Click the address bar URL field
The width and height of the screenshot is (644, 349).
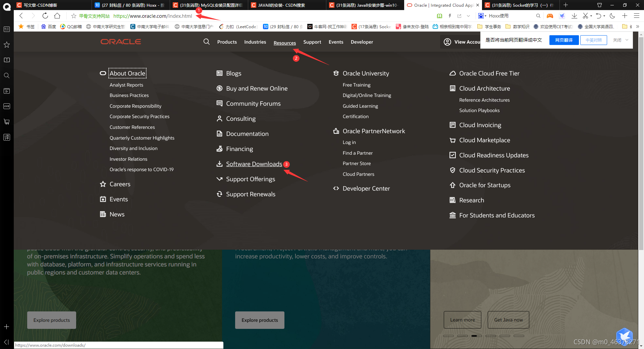point(153,16)
